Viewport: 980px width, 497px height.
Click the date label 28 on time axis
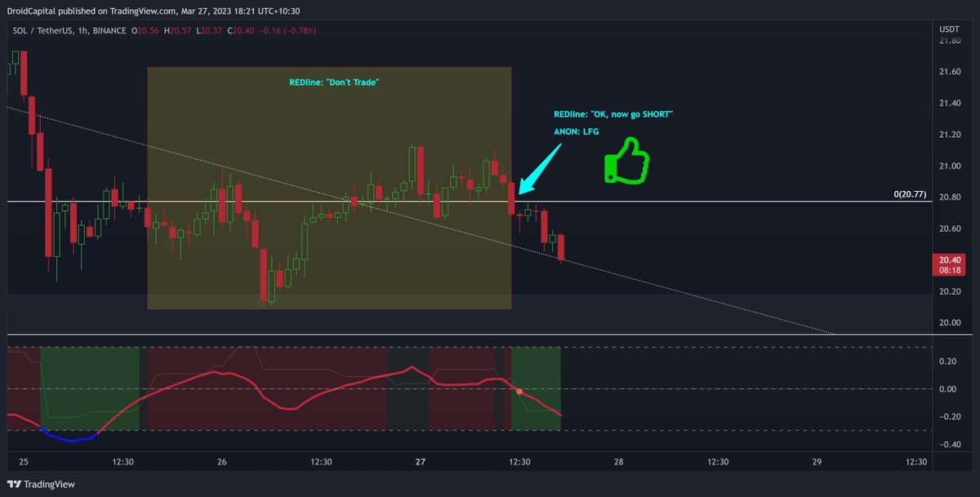tap(618, 462)
